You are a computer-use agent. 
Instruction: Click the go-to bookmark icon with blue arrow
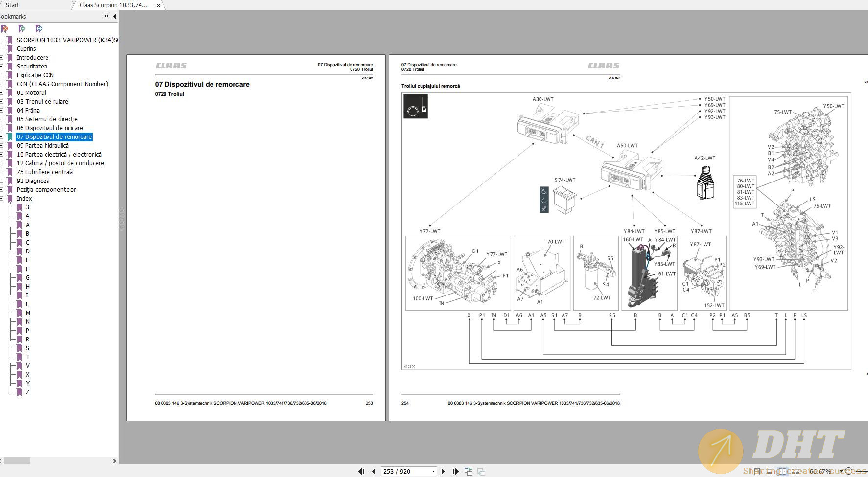click(x=39, y=29)
